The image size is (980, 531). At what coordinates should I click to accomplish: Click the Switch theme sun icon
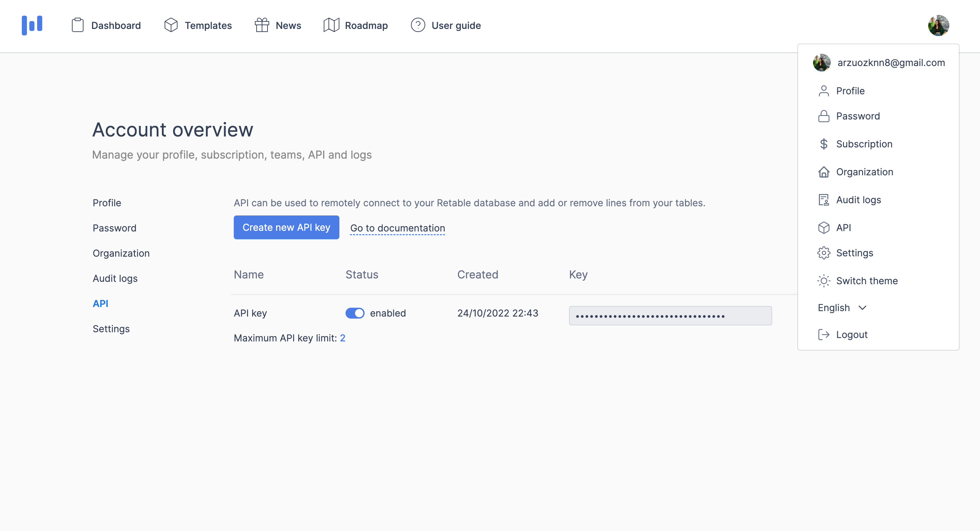click(824, 280)
